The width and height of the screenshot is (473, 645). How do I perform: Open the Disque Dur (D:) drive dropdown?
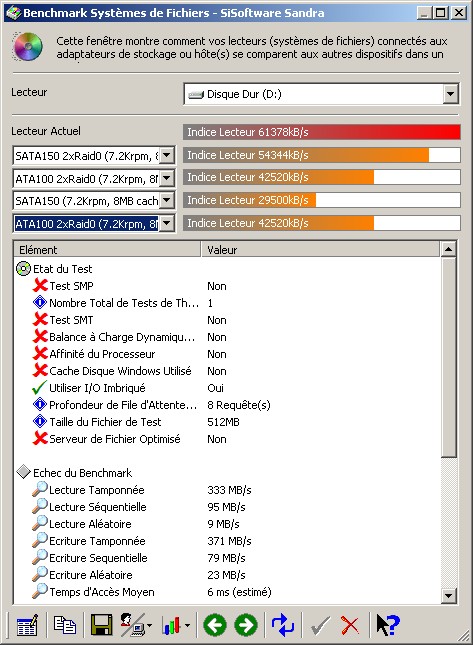[450, 94]
